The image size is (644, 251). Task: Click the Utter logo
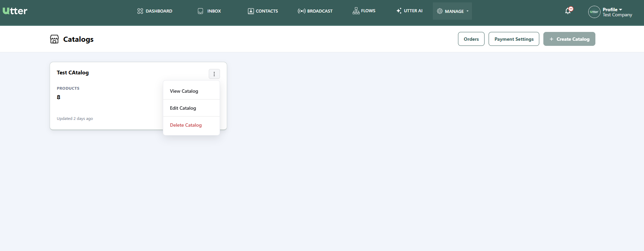coord(15,11)
